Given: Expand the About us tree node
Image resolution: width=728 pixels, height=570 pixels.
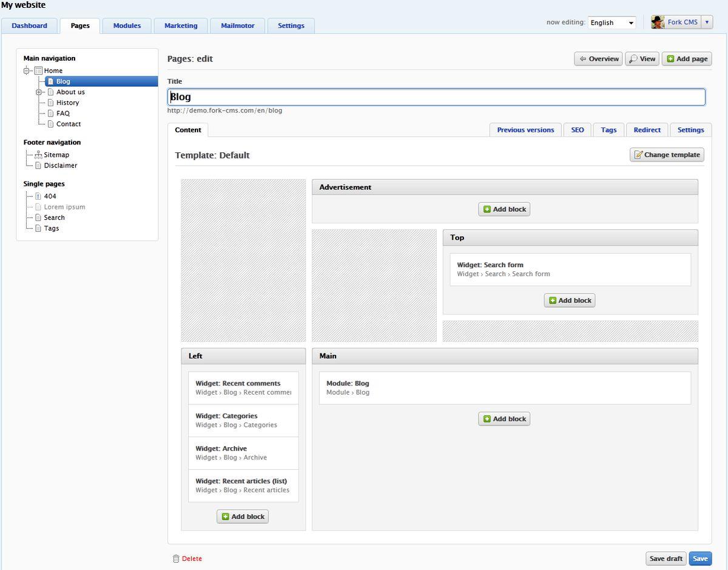Looking at the screenshot, I should coord(39,92).
